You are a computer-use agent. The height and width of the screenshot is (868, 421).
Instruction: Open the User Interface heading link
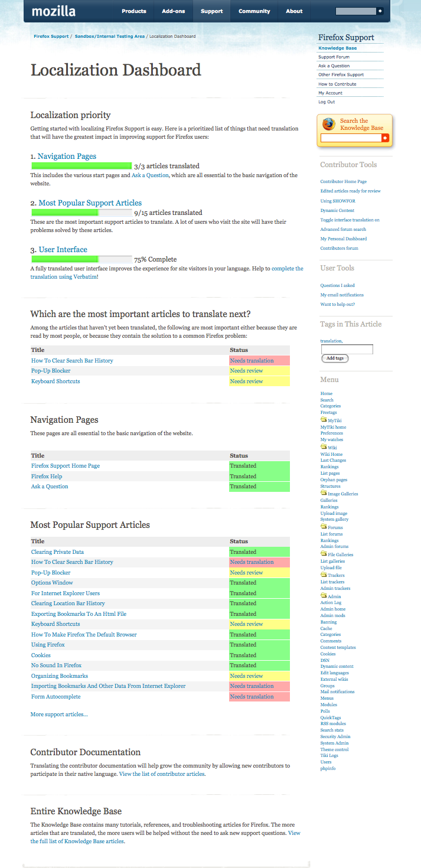tap(63, 250)
